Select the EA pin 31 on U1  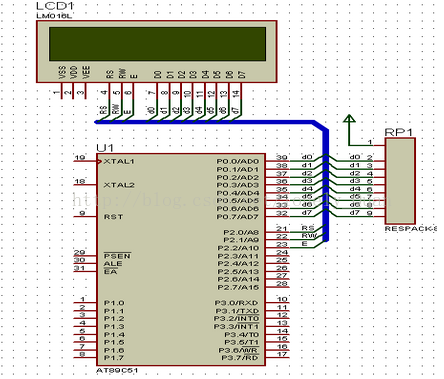(x=85, y=271)
